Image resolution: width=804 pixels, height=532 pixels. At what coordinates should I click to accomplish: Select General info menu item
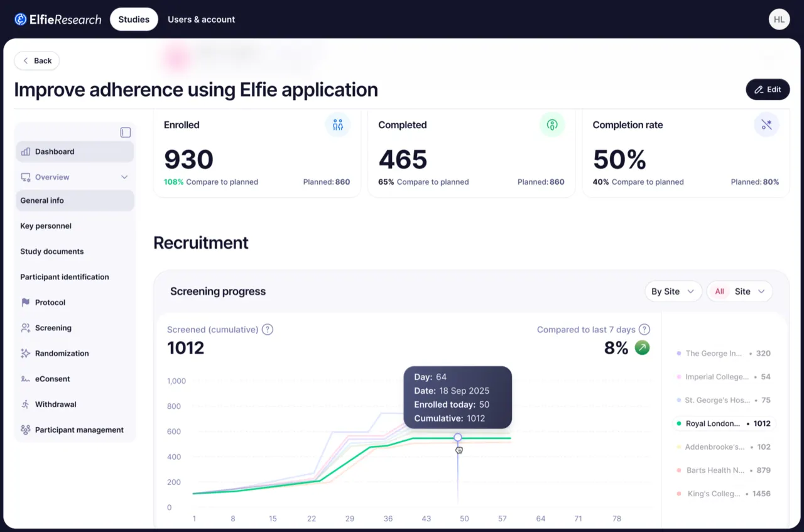[75, 200]
